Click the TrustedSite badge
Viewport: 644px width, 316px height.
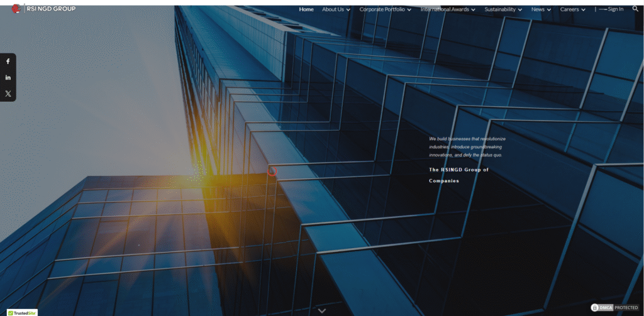point(22,313)
